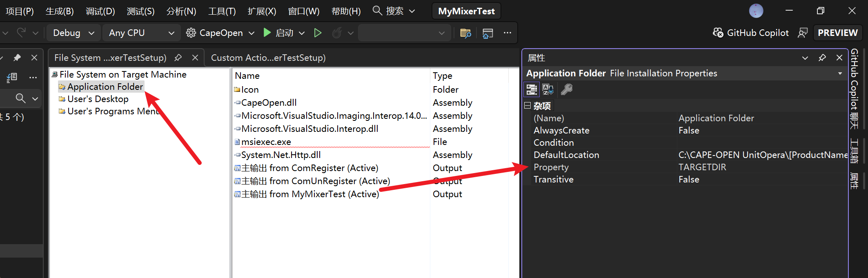Click the left panel list view icon
This screenshot has height=278, width=868.
(12, 77)
